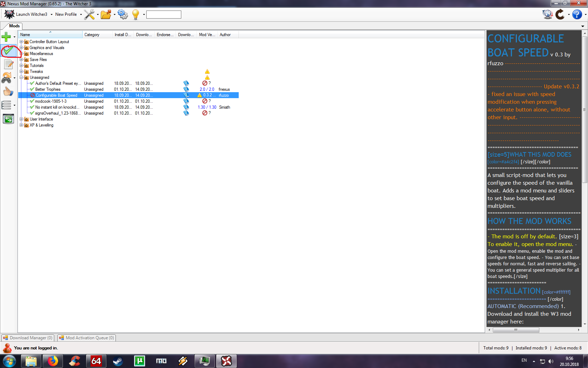Open Steam from the taskbar

118,361
